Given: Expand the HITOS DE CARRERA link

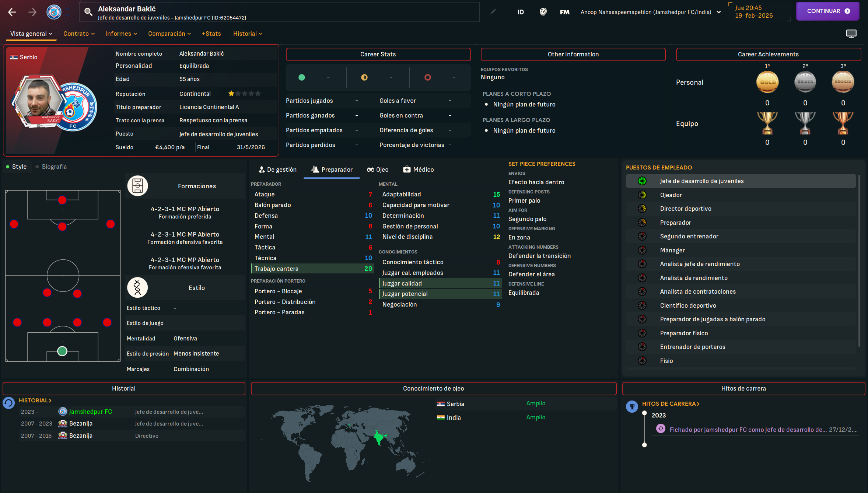Looking at the screenshot, I should point(671,403).
